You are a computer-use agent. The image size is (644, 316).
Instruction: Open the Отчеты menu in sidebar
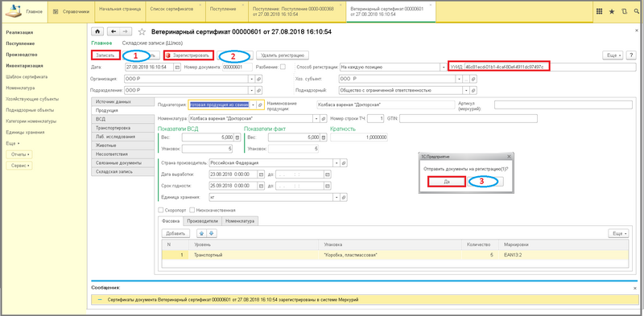19,154
